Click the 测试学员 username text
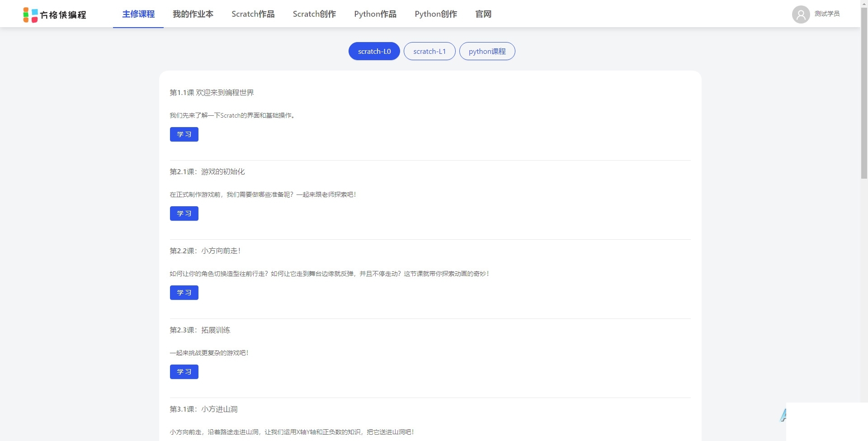 point(827,14)
